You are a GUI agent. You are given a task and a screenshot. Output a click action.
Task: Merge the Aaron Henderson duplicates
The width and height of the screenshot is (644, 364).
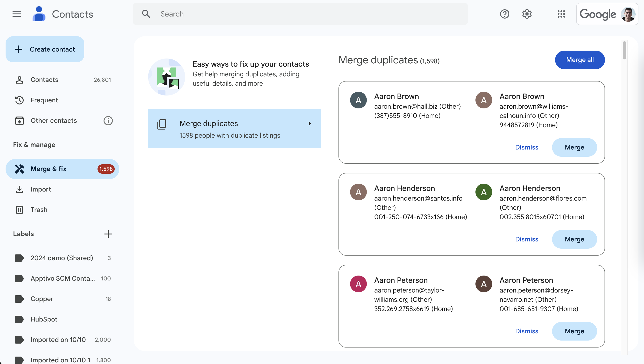point(574,239)
